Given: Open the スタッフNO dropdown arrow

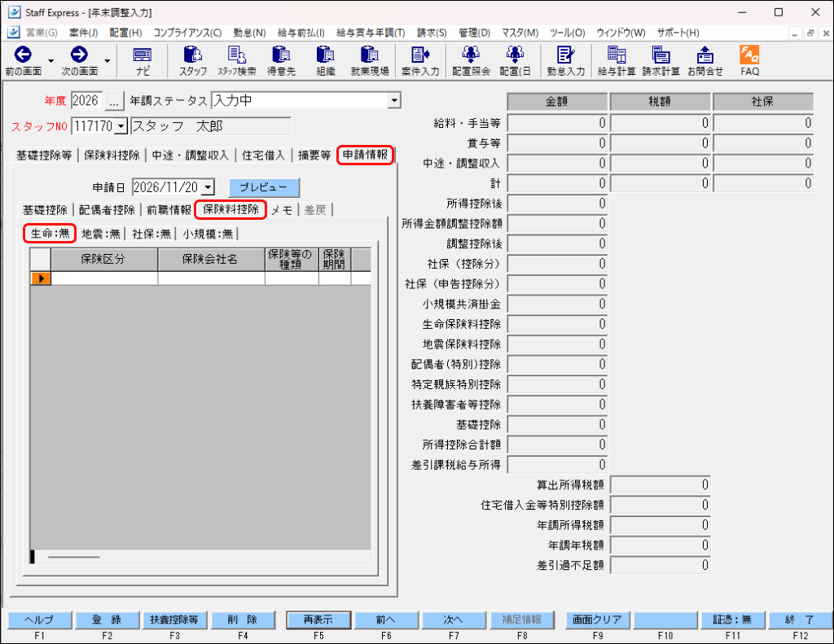Looking at the screenshot, I should coord(121,126).
